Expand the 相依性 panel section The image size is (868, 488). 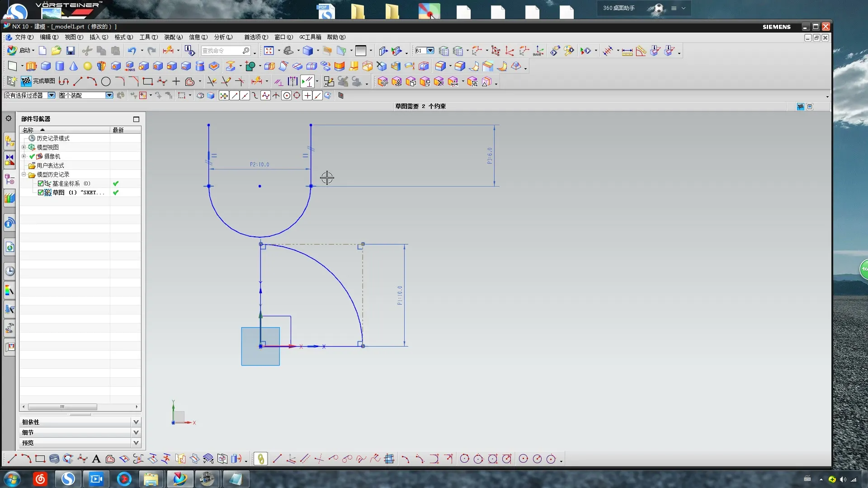pyautogui.click(x=136, y=422)
